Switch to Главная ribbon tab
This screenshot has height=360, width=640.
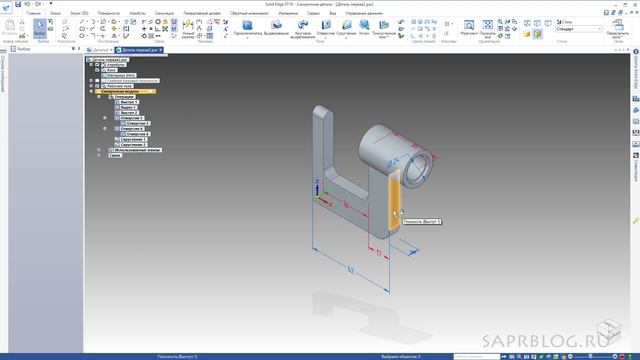33,13
